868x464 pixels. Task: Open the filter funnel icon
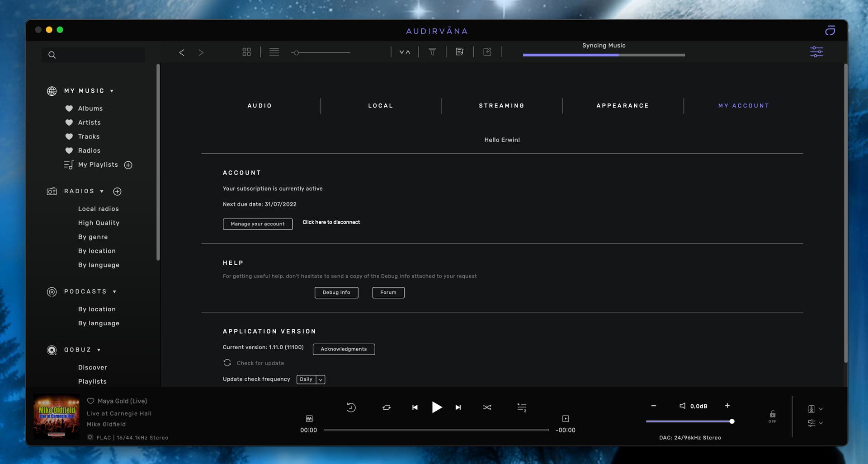432,52
